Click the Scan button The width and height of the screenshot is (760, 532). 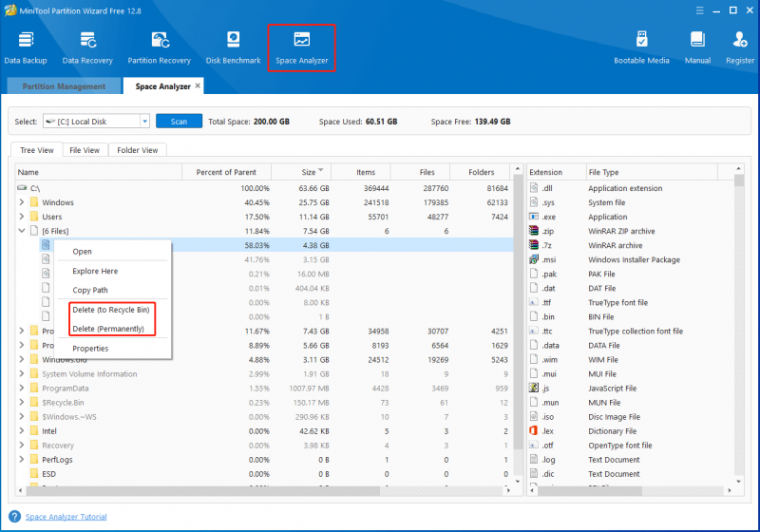(179, 122)
